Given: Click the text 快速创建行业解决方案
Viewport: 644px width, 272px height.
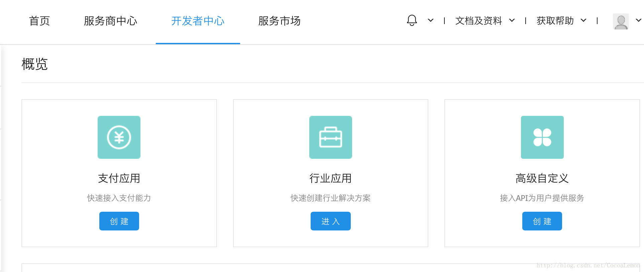Looking at the screenshot, I should [331, 198].
